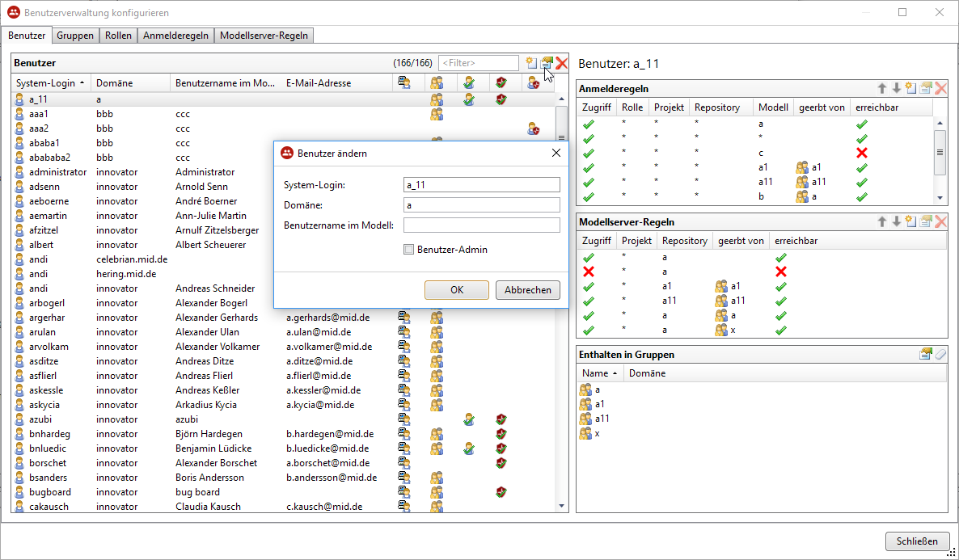Move rule down in Anmelderegeln toolbar
The height and width of the screenshot is (560, 959).
click(x=897, y=89)
